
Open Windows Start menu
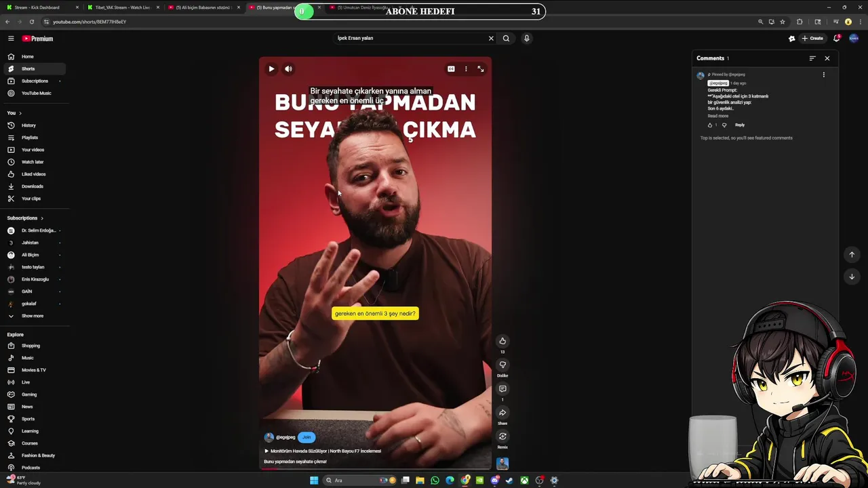[x=314, y=481]
